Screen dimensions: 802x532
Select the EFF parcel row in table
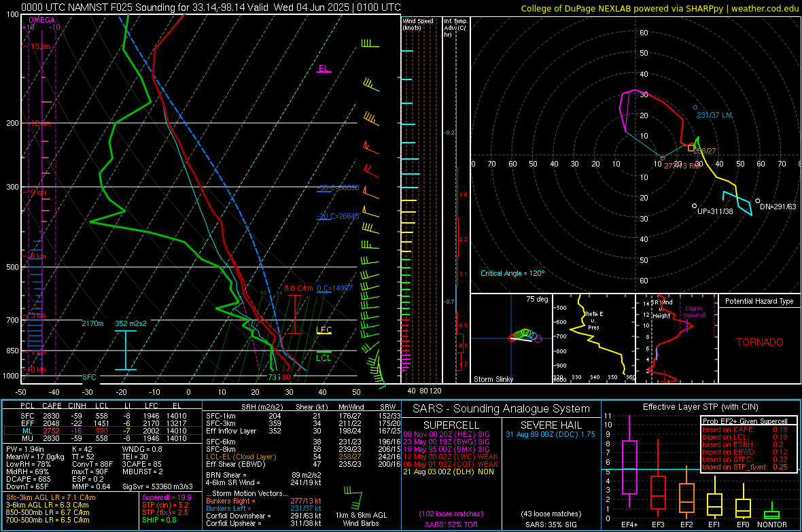click(103, 423)
